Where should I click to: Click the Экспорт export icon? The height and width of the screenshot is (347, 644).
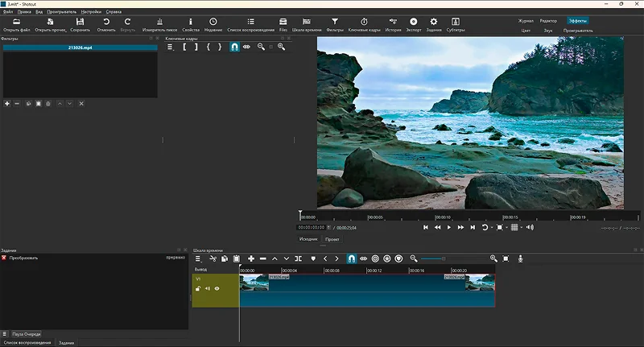414,25
